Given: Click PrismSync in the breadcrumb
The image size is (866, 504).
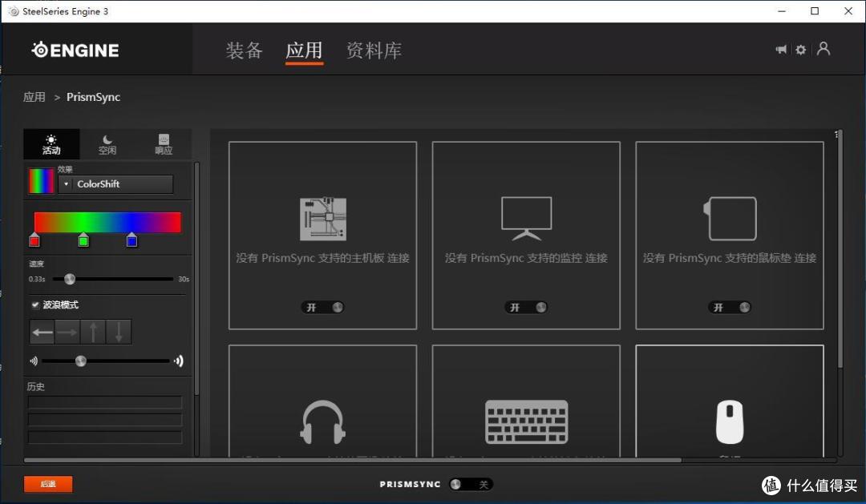Looking at the screenshot, I should pos(93,97).
